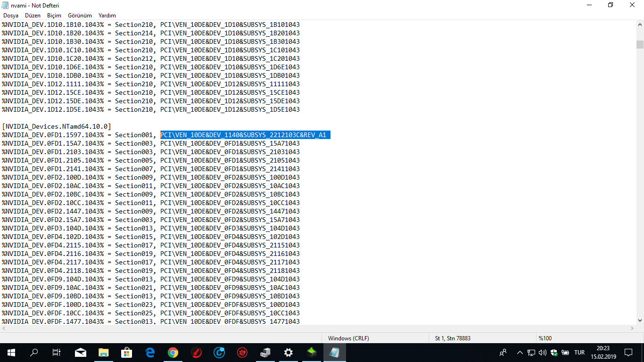Launch the Mail app from the taskbar
The width and height of the screenshot is (644, 362).
tap(81, 352)
